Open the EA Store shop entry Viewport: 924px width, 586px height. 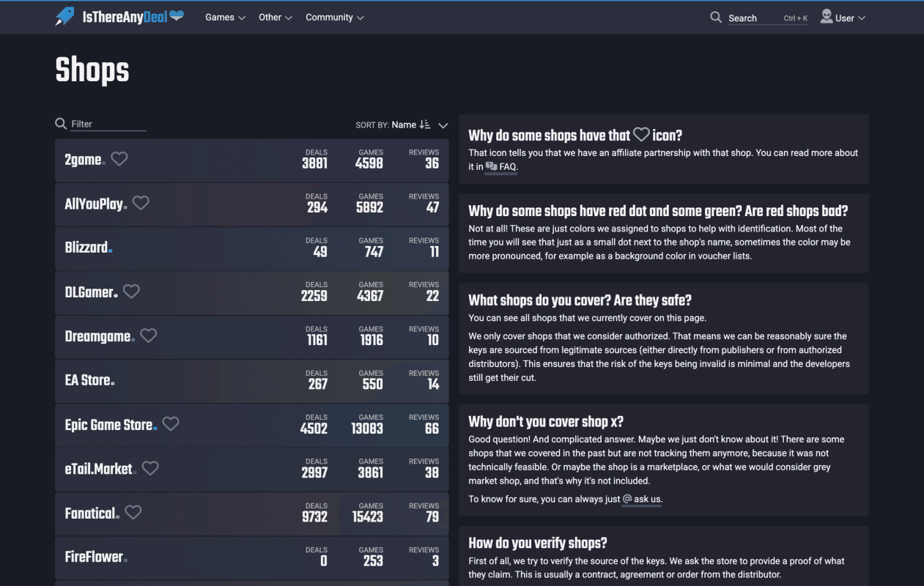(252, 381)
